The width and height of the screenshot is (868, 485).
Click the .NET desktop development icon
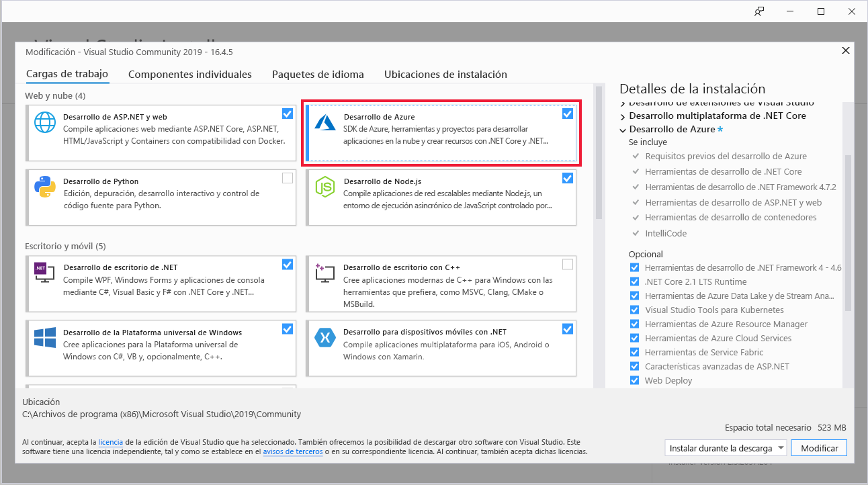click(x=45, y=272)
